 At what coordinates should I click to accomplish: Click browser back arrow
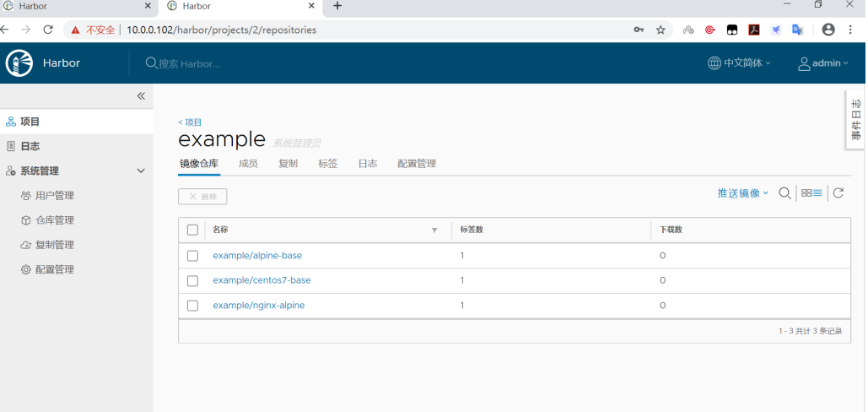(x=4, y=30)
